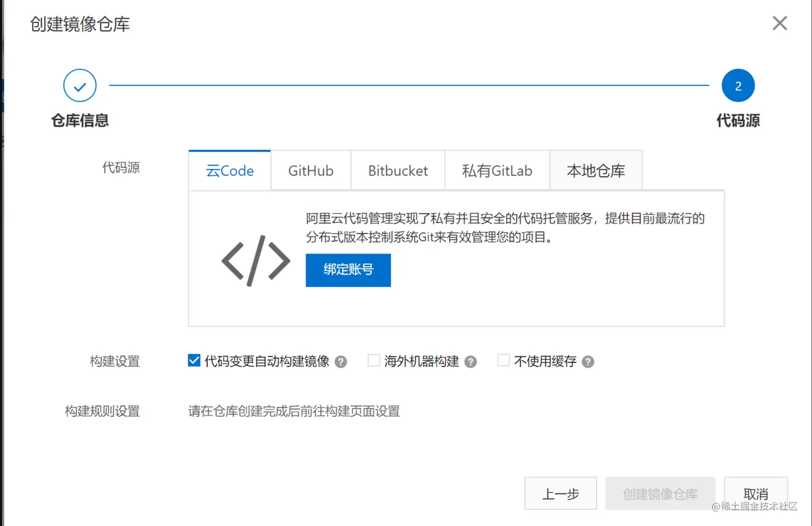Open help icon next to 不使用缓存
This screenshot has height=526, width=812.
pyautogui.click(x=588, y=362)
